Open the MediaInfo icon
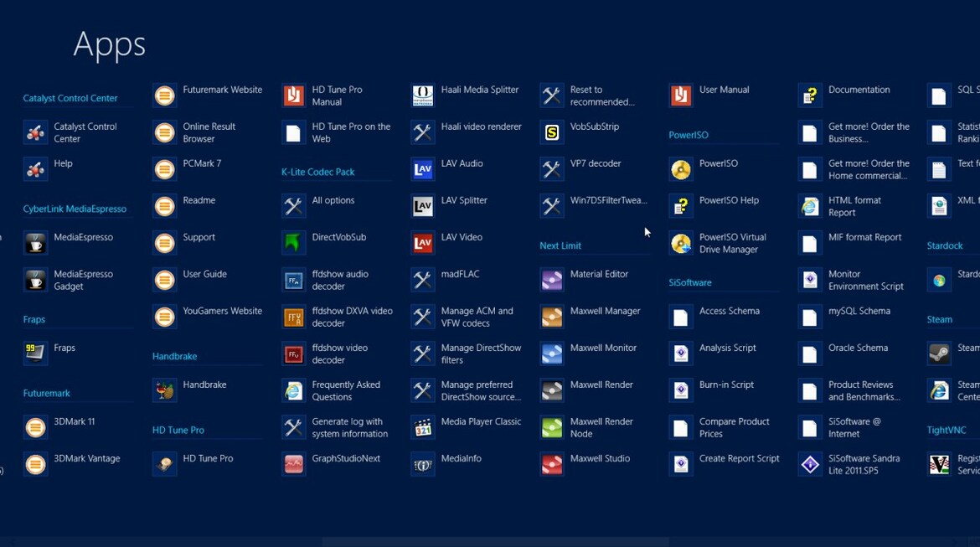Viewport: 980px width, 547px height. [x=423, y=464]
